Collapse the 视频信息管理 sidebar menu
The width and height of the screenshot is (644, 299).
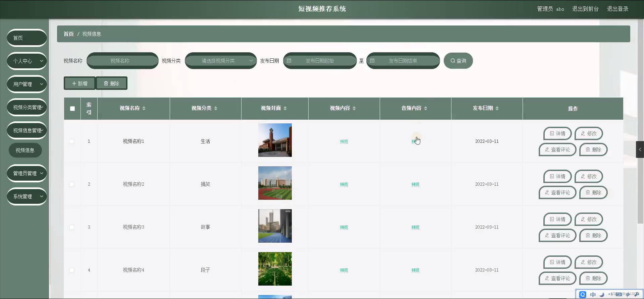27,130
